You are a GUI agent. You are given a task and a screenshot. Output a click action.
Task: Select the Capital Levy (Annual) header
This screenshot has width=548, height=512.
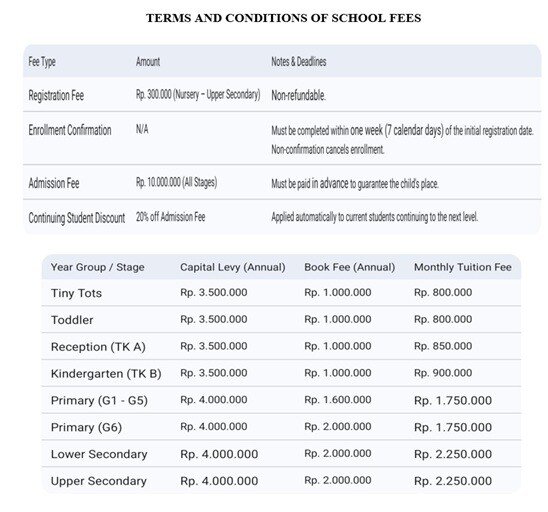pos(233,267)
